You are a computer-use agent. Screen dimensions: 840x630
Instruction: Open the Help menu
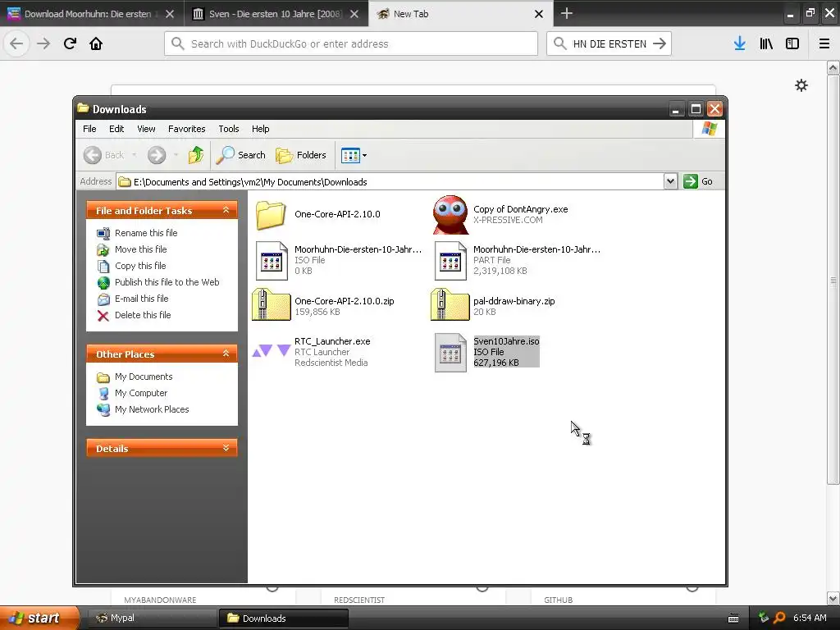point(260,129)
